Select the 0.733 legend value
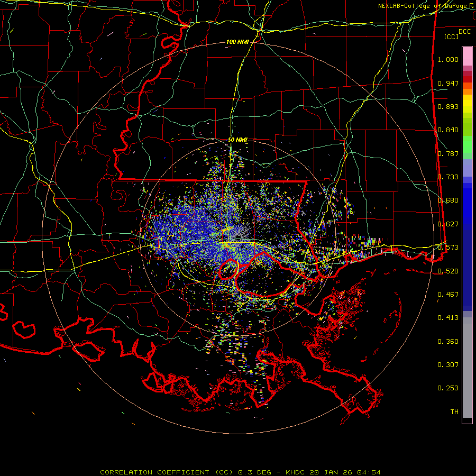This screenshot has width=476, height=476. coord(448,177)
